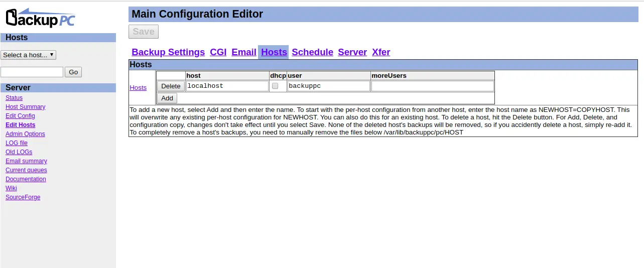Open the Edit Hosts link

click(21, 125)
